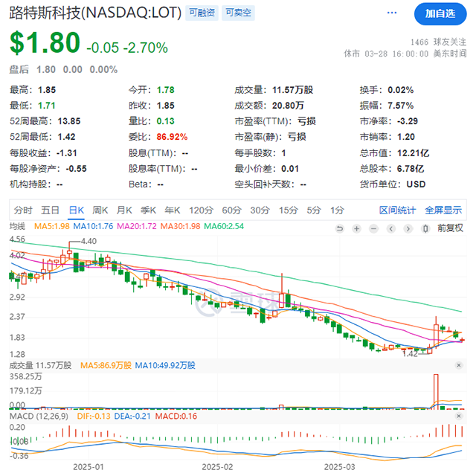Viewport: 476px width, 473px height.
Task: Open 全屏显示 fullscreen chart view
Action: tap(443, 210)
